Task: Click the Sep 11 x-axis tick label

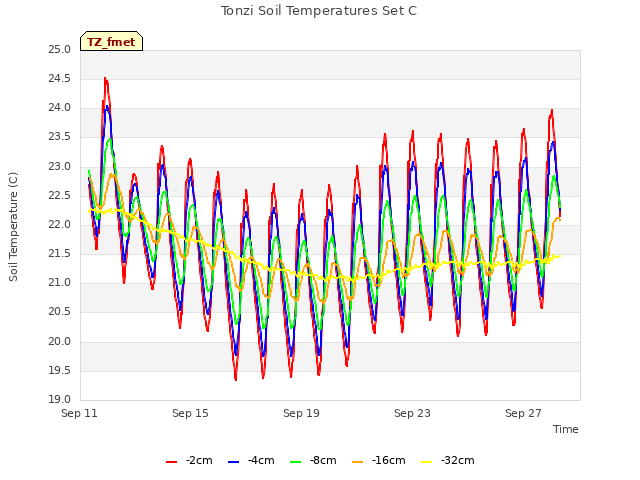Action: [x=79, y=413]
